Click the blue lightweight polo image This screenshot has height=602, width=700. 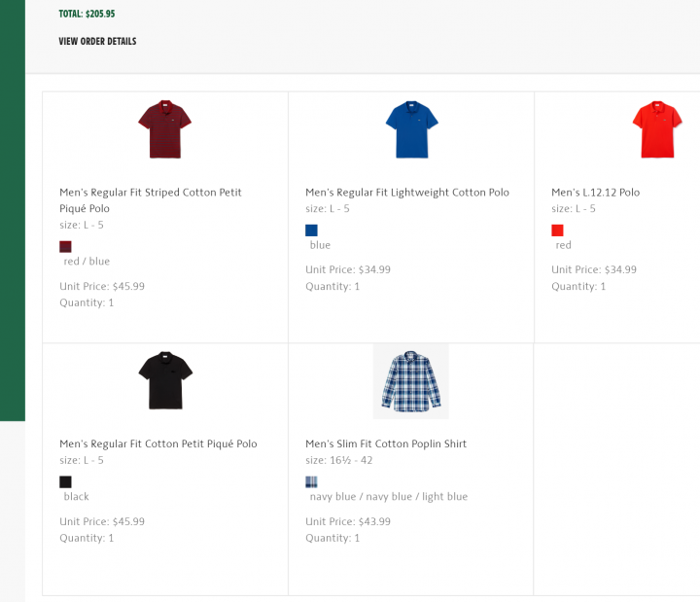[411, 128]
